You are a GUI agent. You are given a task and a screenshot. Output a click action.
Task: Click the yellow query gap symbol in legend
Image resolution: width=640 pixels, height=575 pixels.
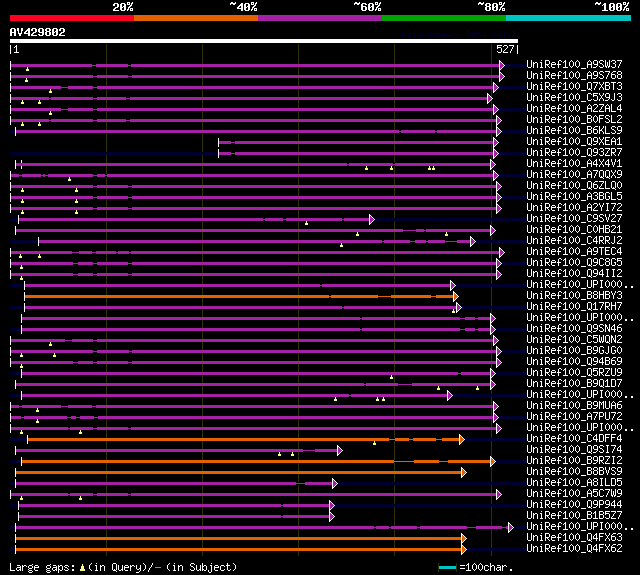82,567
